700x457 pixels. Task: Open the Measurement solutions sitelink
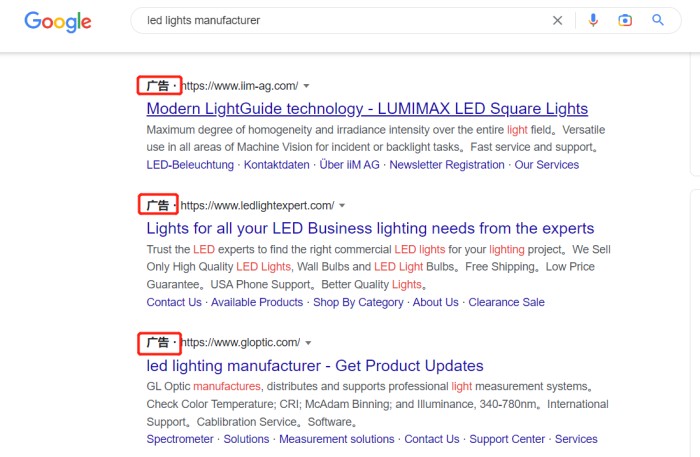coord(337,439)
